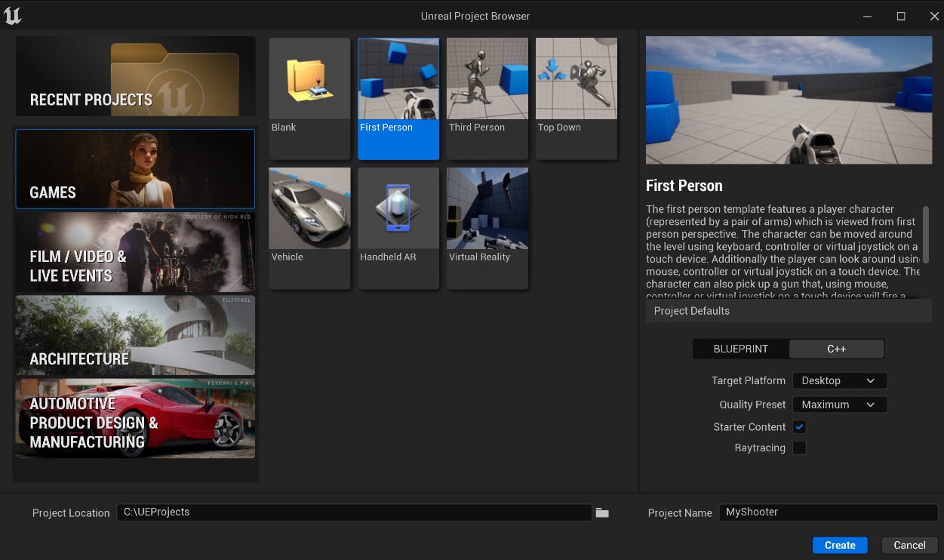
Task: Open Automotive Product Design & Manufacturing category
Action: 135,418
